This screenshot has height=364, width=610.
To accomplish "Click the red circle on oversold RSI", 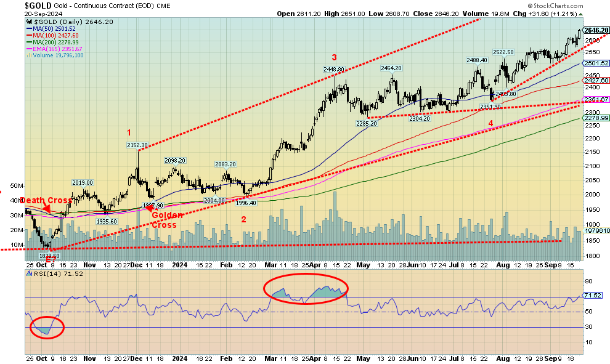I will [x=47, y=328].
